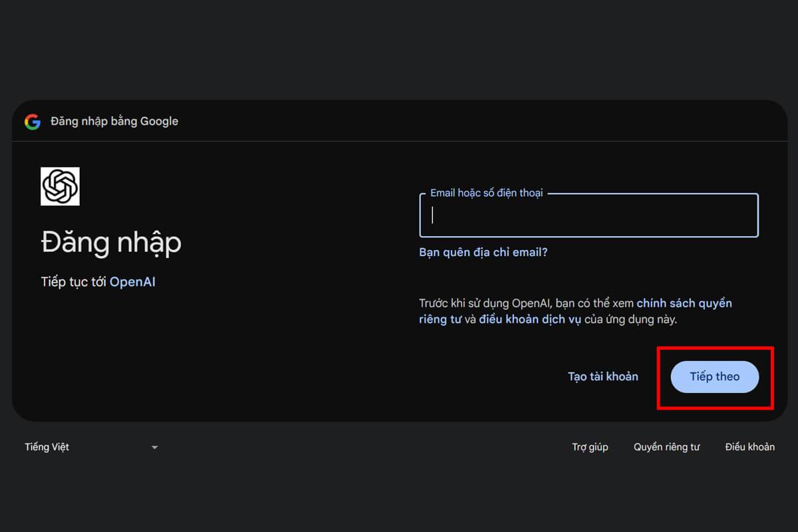Click the large 'Đăng nhập' heading

[x=111, y=243]
